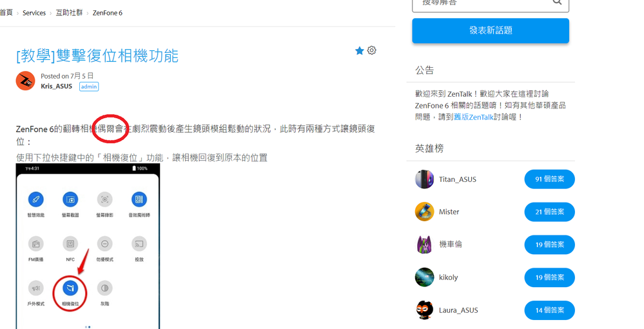Click the search magnifier icon
This screenshot has width=644, height=329.
point(557,3)
